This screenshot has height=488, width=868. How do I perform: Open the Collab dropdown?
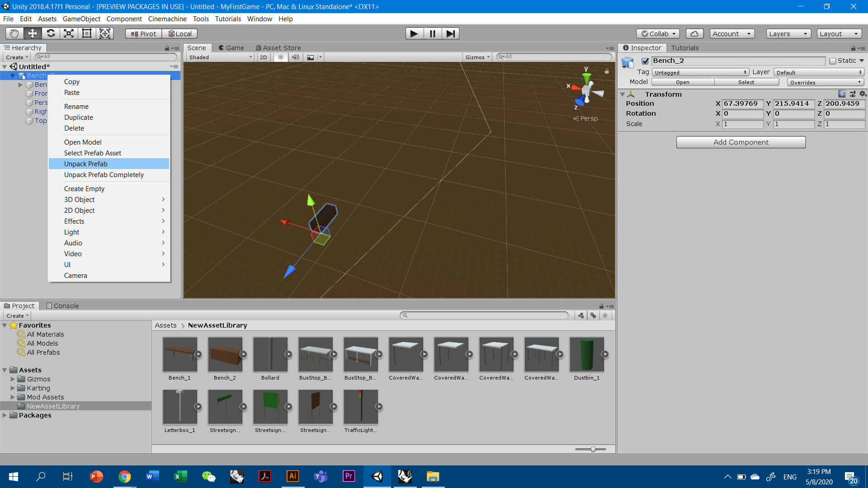coord(658,34)
